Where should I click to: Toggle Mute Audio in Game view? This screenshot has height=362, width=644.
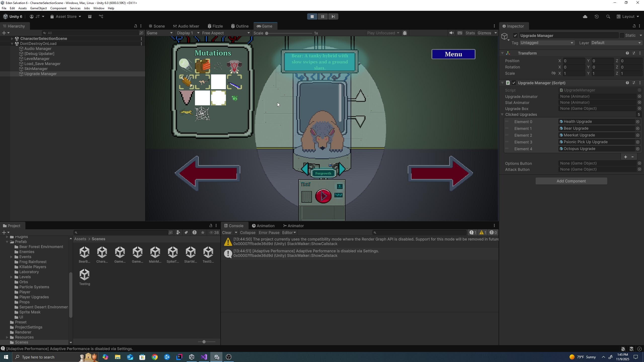coord(452,33)
